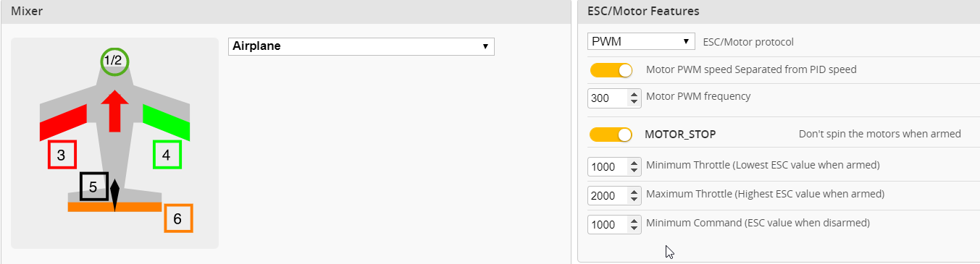Open the Airplane mixer dropdown
Screen dimensions: 980x264
click(x=361, y=46)
